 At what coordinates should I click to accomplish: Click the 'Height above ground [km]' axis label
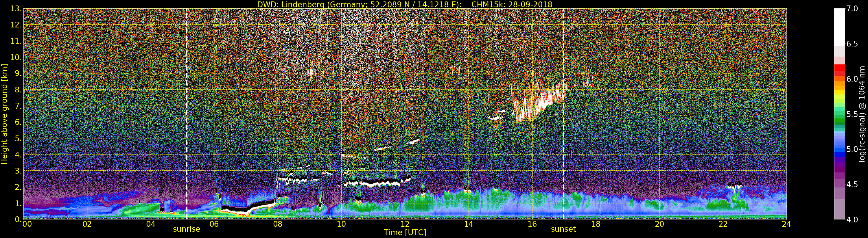4,114
